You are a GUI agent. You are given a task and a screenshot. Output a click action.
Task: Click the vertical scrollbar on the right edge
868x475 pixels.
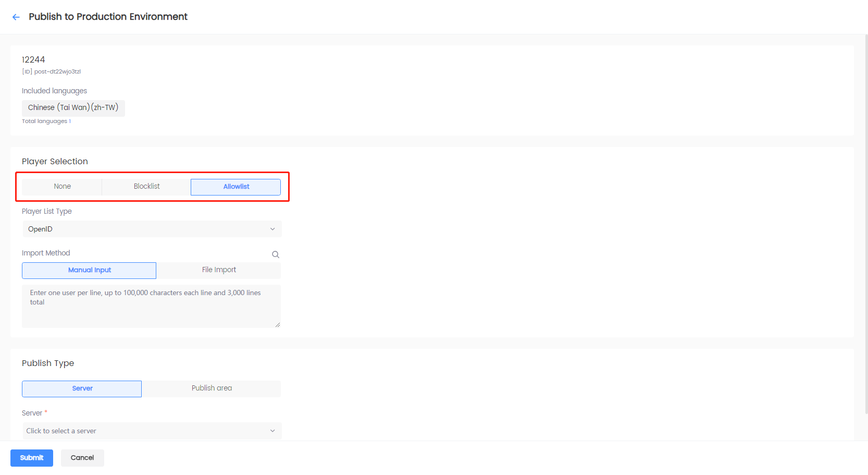(866, 209)
